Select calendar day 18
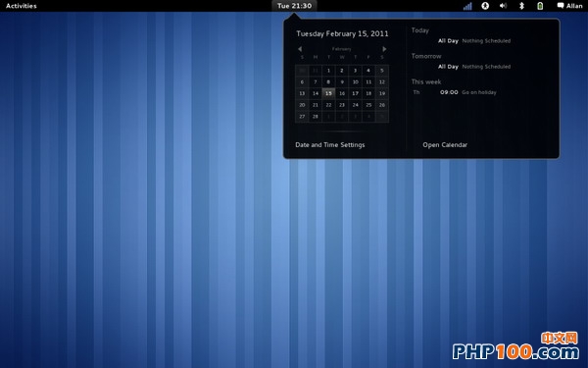The height and width of the screenshot is (368, 588). point(368,93)
